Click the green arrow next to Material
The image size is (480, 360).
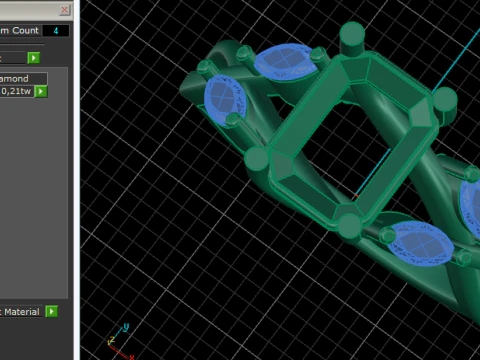coord(52,312)
